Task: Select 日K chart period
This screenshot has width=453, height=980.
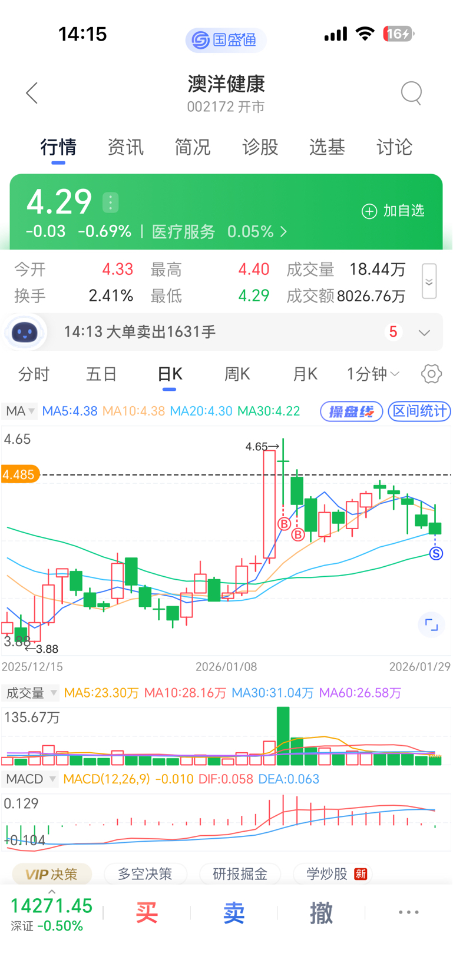Action: coord(170,374)
